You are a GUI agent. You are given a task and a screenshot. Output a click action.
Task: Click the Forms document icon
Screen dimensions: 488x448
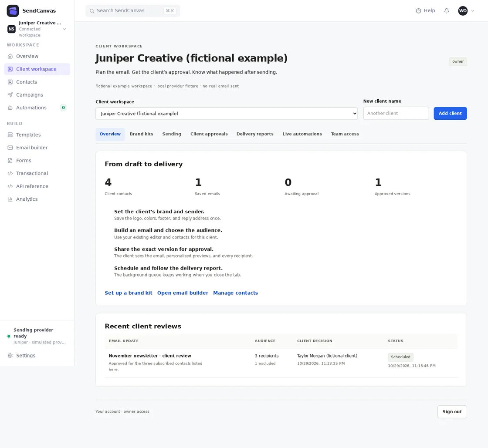pyautogui.click(x=10, y=160)
